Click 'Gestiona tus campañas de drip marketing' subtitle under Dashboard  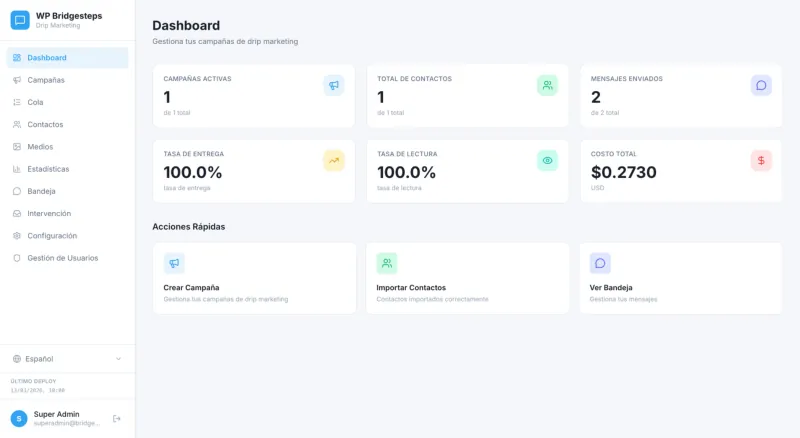225,41
